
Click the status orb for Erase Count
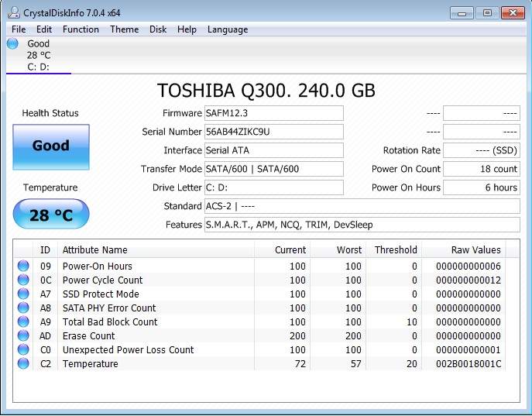coord(23,335)
